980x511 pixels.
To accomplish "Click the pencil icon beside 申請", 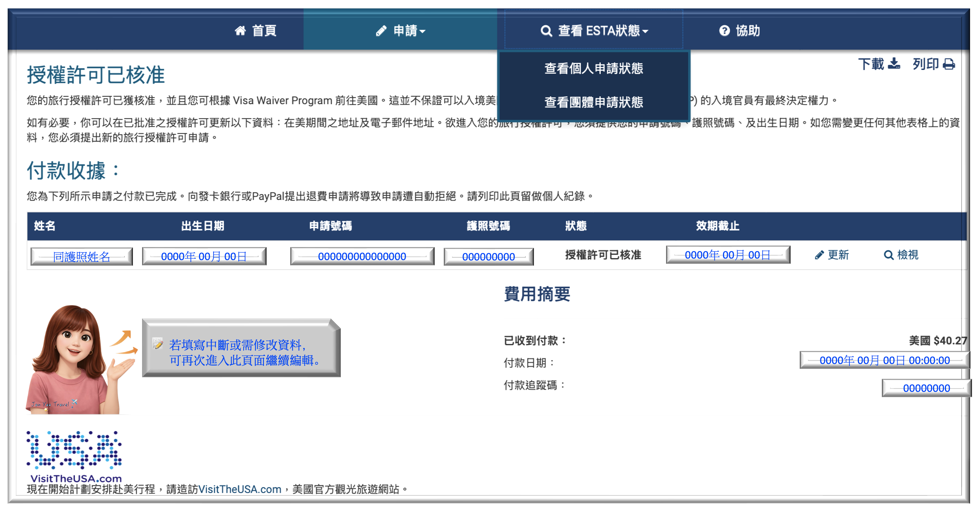I will [381, 31].
